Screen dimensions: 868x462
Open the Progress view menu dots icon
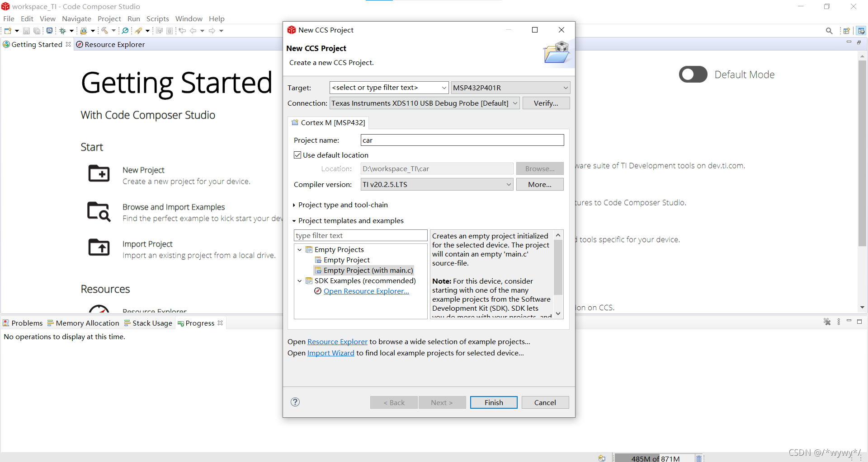tap(839, 322)
